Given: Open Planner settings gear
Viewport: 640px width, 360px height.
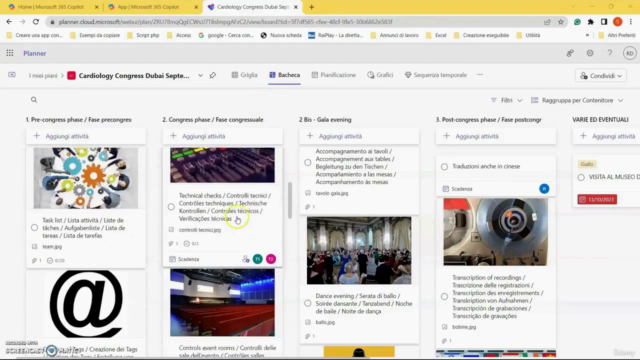Looking at the screenshot, I should pos(590,53).
